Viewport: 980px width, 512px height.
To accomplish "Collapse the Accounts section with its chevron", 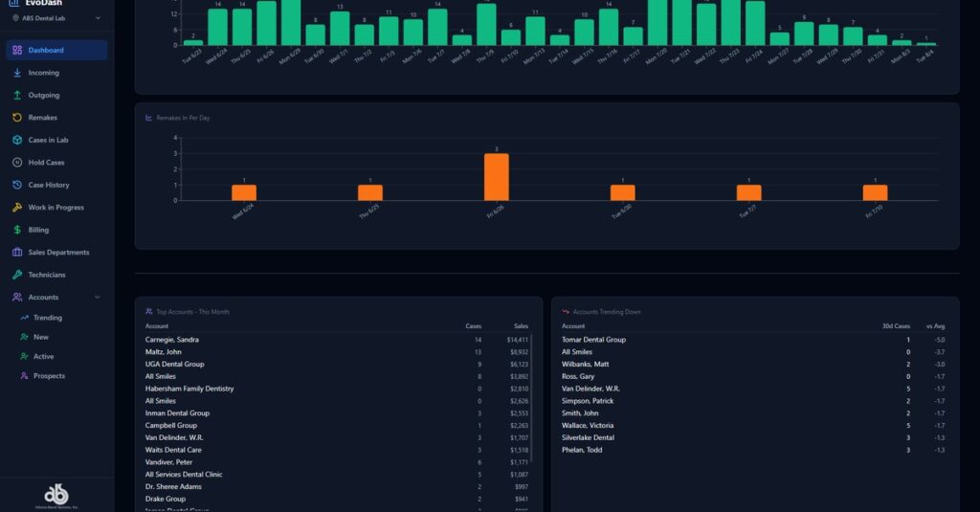I will point(98,298).
